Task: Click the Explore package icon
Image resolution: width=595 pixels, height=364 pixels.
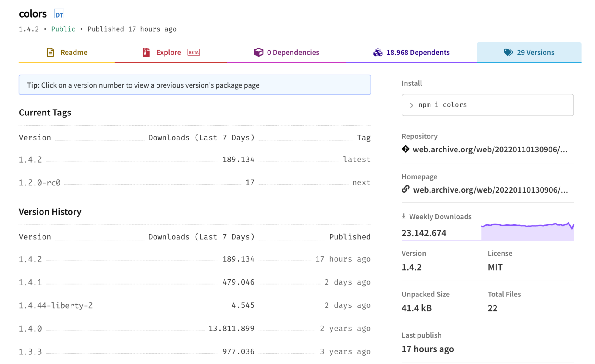Action: (x=146, y=52)
